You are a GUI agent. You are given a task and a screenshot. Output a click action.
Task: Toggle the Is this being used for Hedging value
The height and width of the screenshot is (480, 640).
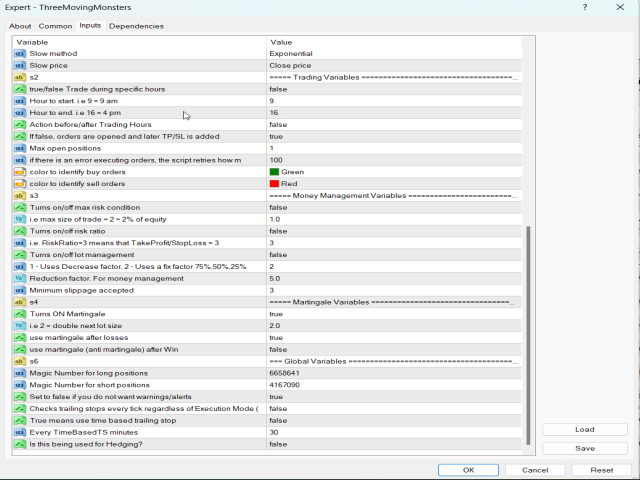[x=394, y=444]
